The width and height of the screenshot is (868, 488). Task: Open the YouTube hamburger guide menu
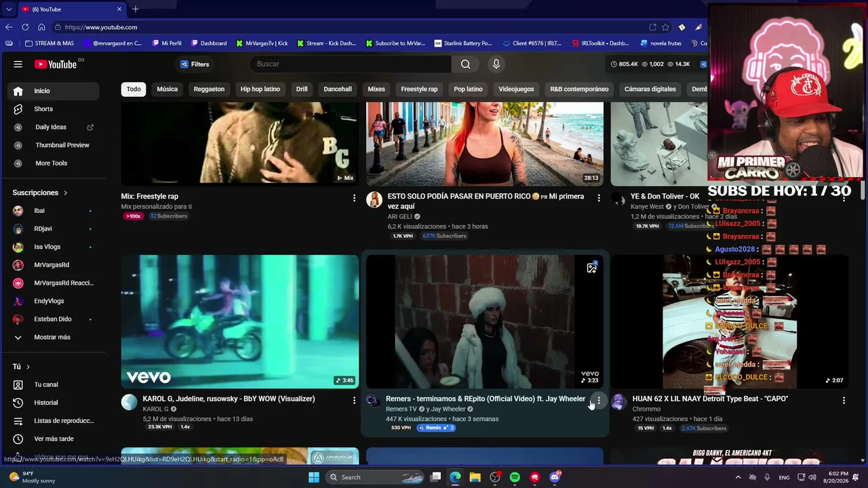(18, 64)
